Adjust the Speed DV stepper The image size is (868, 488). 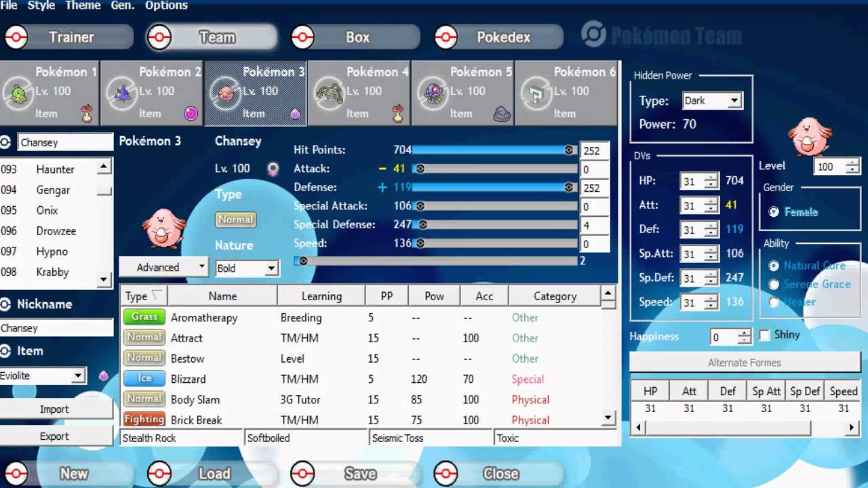coord(711,302)
